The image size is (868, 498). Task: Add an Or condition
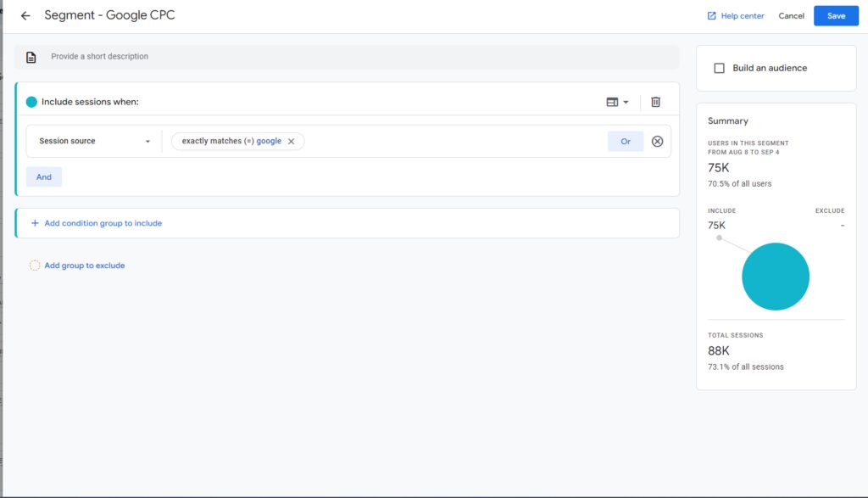click(x=626, y=142)
